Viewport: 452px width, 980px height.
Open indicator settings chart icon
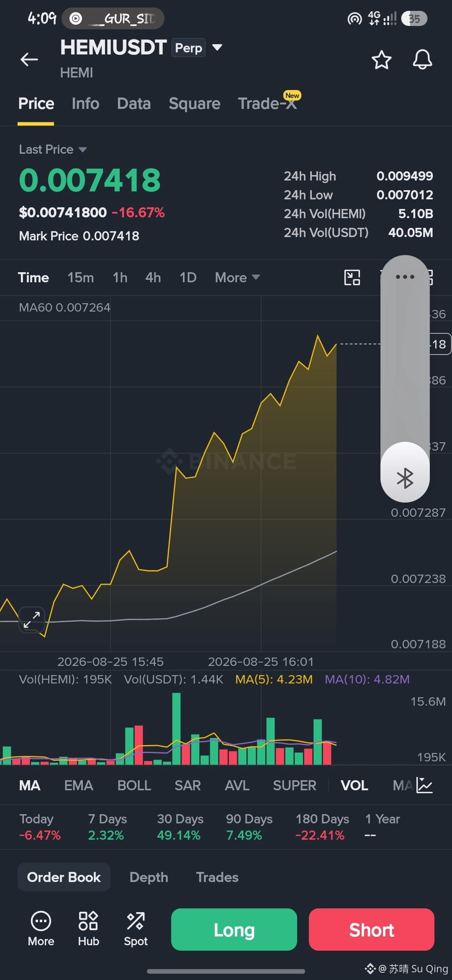(x=424, y=785)
